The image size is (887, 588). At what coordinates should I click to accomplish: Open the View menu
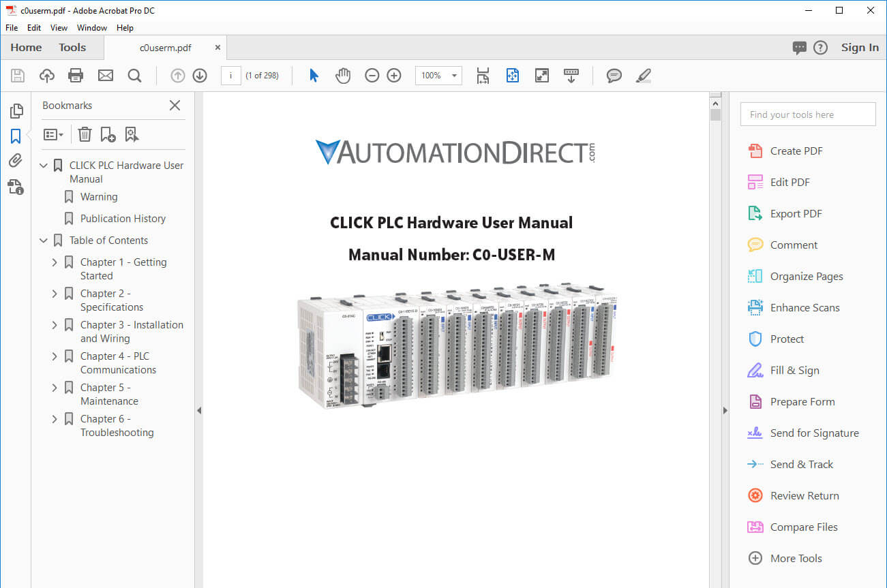point(59,28)
